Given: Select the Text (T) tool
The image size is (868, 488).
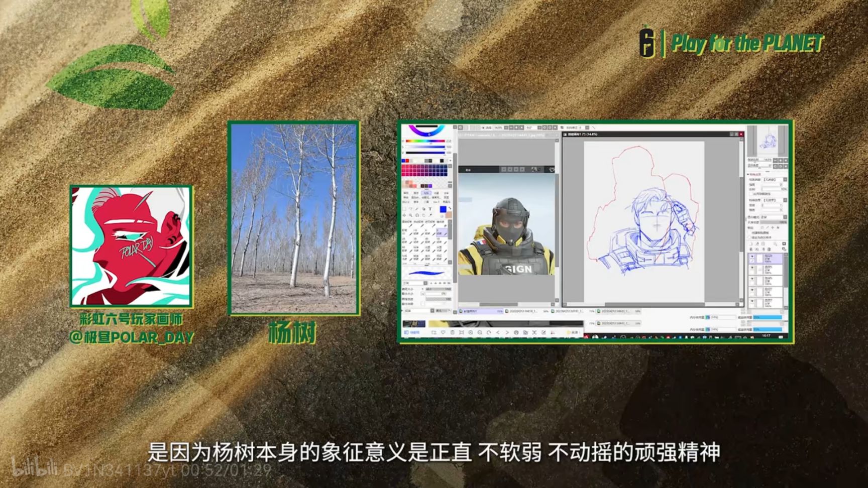Looking at the screenshot, I should 430,209.
